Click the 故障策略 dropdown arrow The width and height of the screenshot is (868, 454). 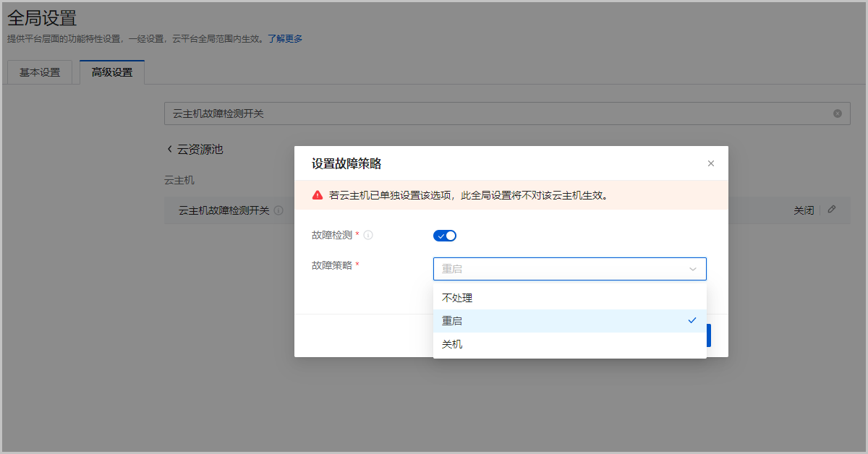pyautogui.click(x=692, y=269)
